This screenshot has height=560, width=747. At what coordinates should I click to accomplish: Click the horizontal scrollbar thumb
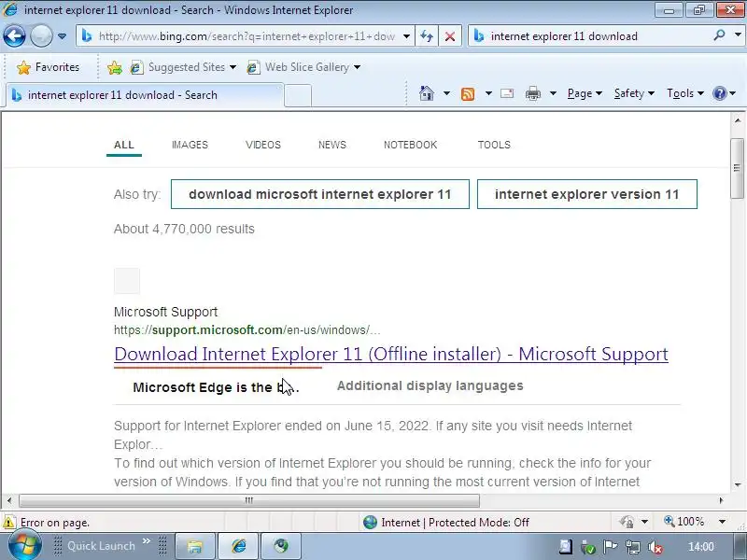249,500
